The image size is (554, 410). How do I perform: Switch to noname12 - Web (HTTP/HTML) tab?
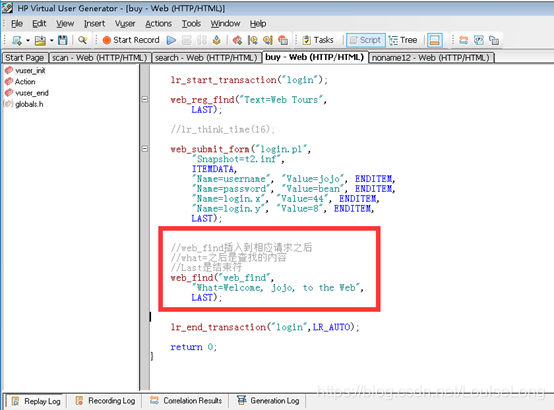click(431, 58)
